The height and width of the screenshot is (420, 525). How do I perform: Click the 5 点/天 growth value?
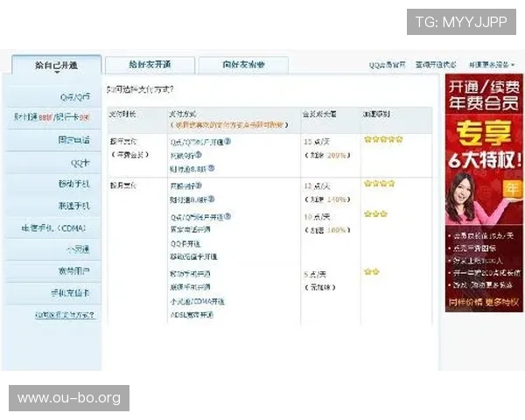(315, 275)
